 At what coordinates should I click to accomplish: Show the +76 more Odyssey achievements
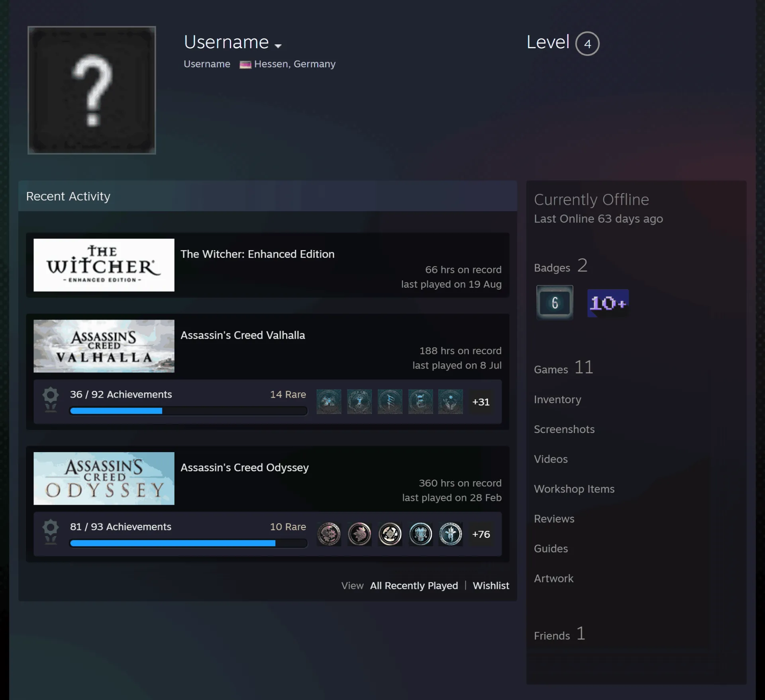pyautogui.click(x=481, y=534)
